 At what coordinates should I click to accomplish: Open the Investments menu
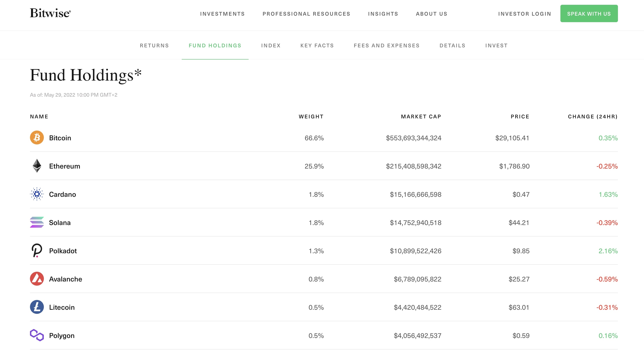pos(222,14)
